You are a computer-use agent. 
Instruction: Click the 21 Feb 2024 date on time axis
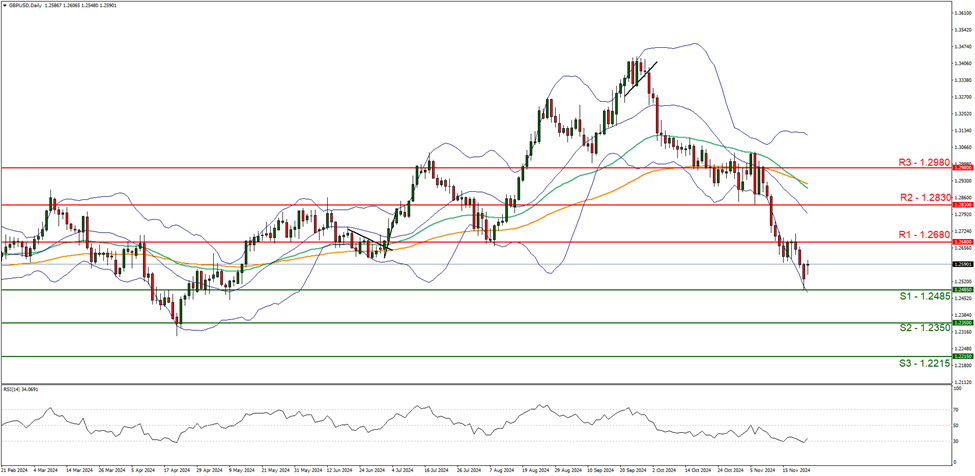[x=14, y=467]
